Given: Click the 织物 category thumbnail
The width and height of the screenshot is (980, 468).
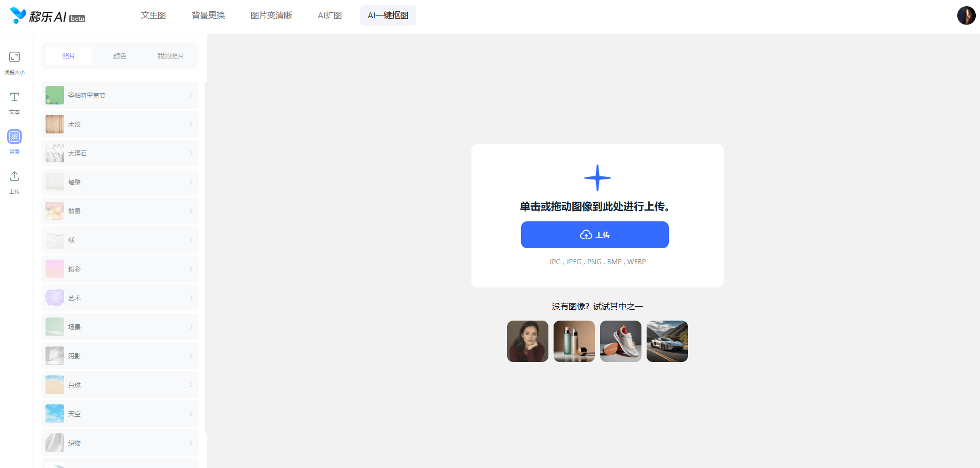Looking at the screenshot, I should [x=55, y=443].
